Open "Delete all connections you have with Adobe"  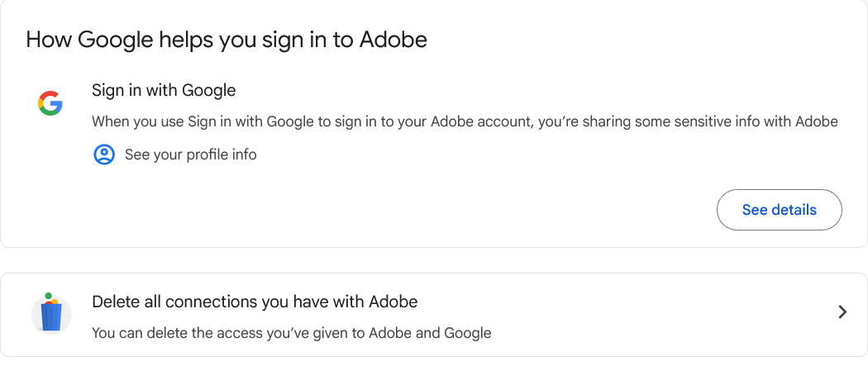coord(255,302)
